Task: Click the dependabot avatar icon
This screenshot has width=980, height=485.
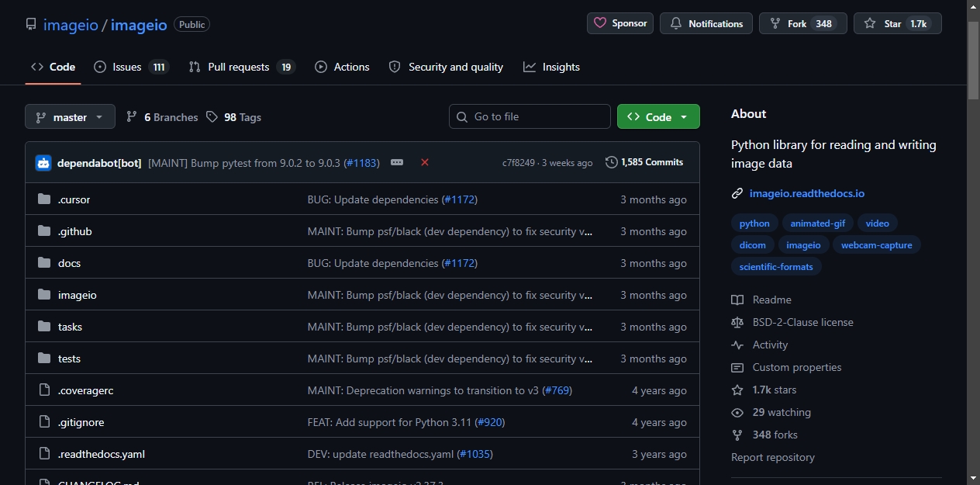Action: click(43, 163)
